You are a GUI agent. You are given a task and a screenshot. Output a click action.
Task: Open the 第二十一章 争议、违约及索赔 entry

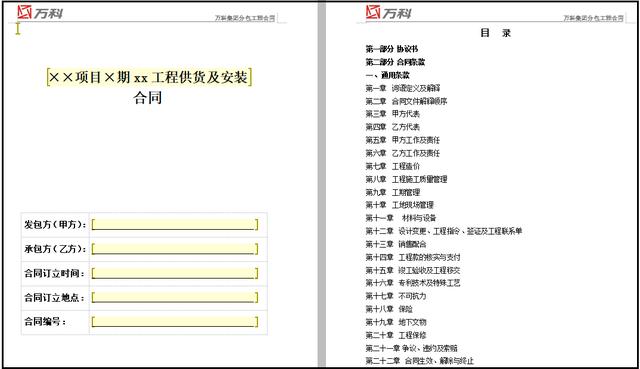[x=411, y=348]
